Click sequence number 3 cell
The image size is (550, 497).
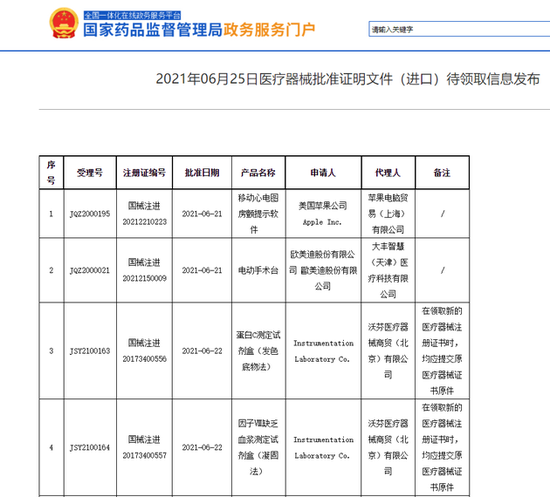[x=51, y=351]
